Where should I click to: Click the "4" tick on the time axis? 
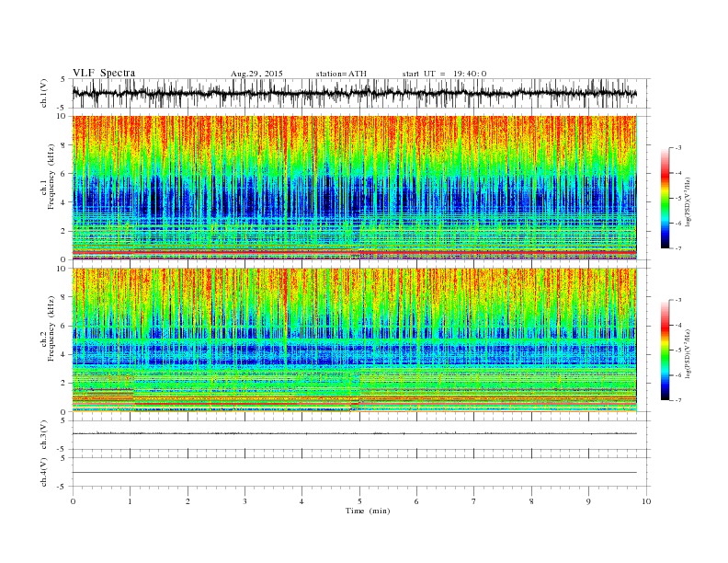[x=301, y=501]
